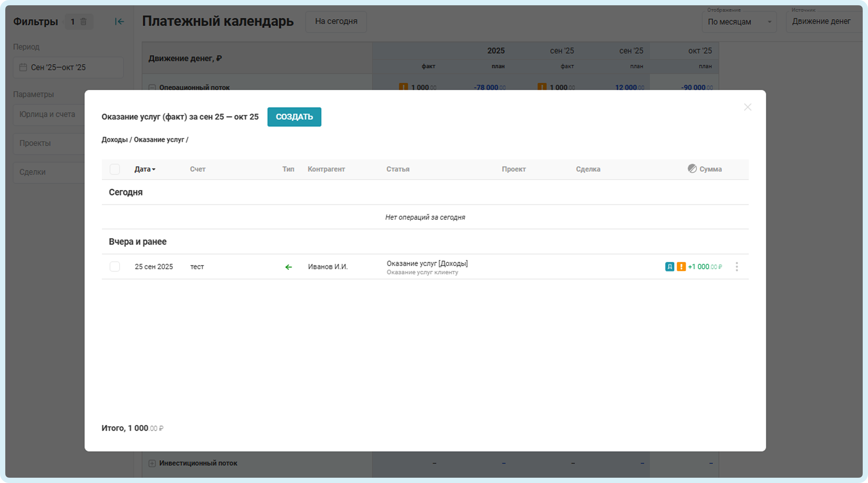Click the blue Д badge on operation row
Screen dimensions: 868x483
tap(669, 267)
